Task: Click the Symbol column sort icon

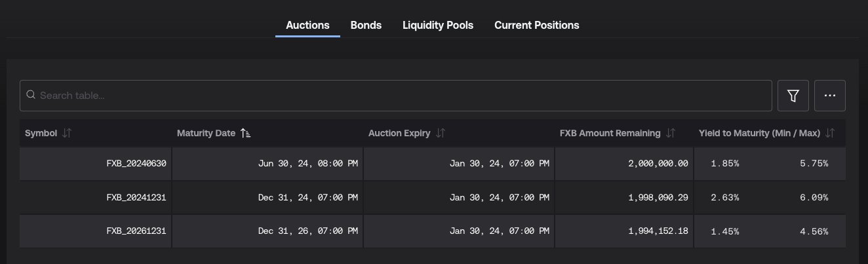Action: (67, 133)
